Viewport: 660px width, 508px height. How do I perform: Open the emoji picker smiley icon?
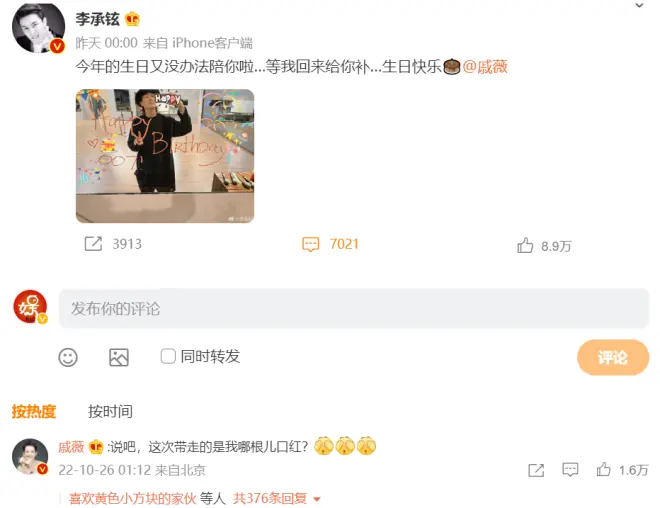click(68, 357)
